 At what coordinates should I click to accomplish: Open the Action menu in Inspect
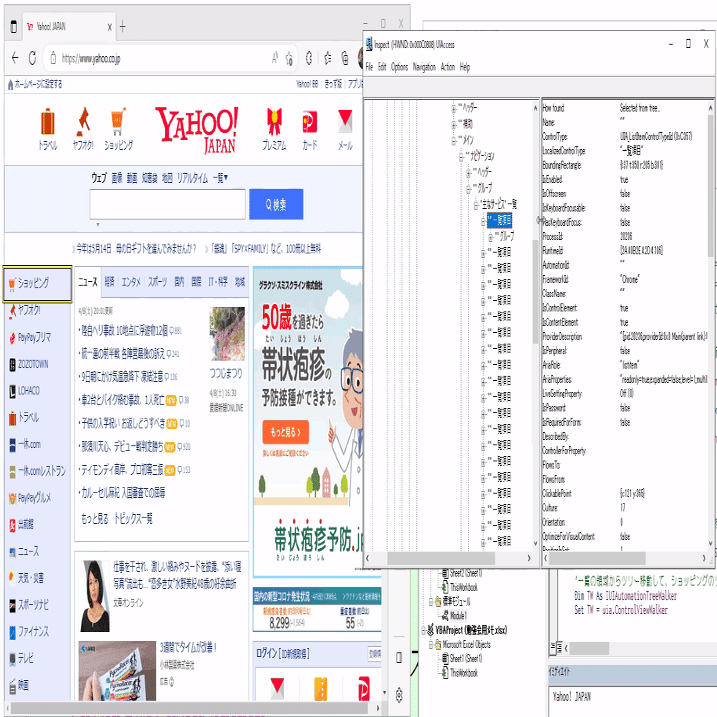coord(448,67)
